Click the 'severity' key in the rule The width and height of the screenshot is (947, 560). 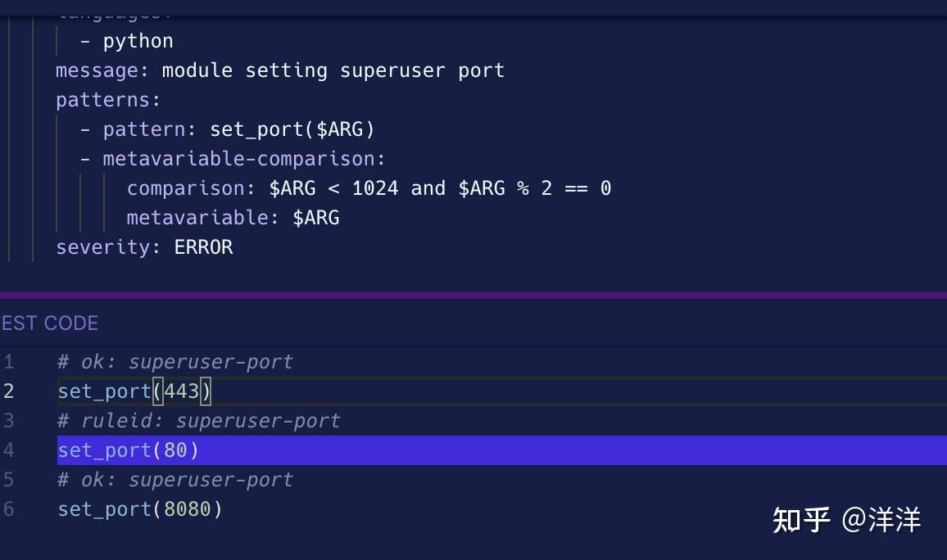click(x=103, y=247)
